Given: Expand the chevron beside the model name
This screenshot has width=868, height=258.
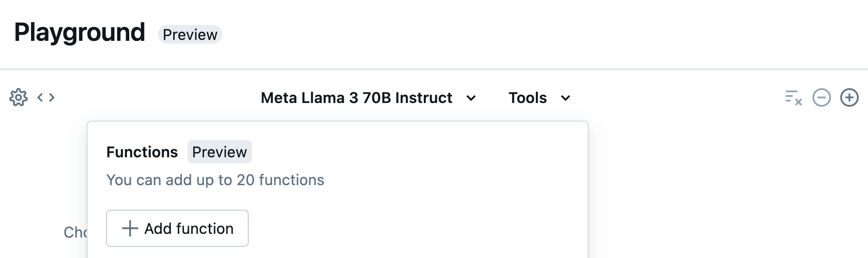Looking at the screenshot, I should 471,98.
